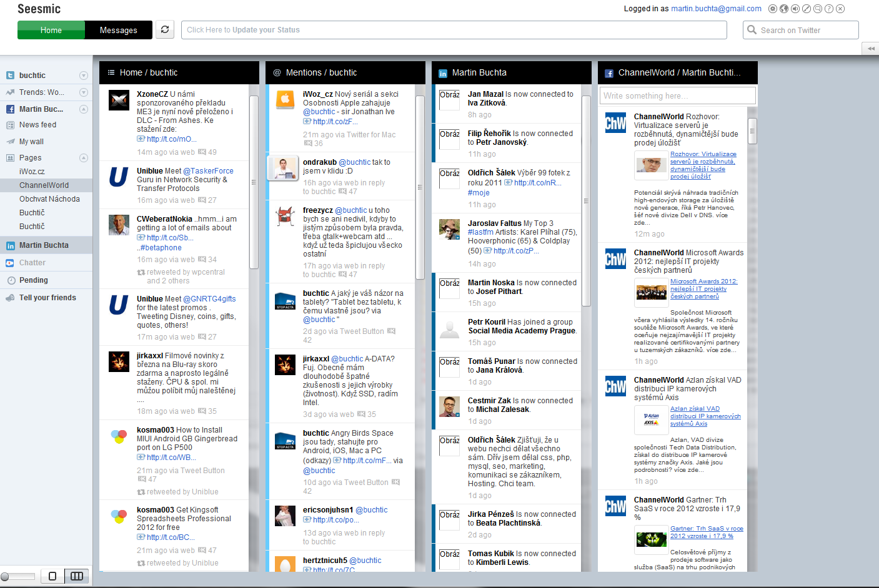Screen dimensions: 879x588
Task: Adjust the column width slider handle
Action: point(5,576)
